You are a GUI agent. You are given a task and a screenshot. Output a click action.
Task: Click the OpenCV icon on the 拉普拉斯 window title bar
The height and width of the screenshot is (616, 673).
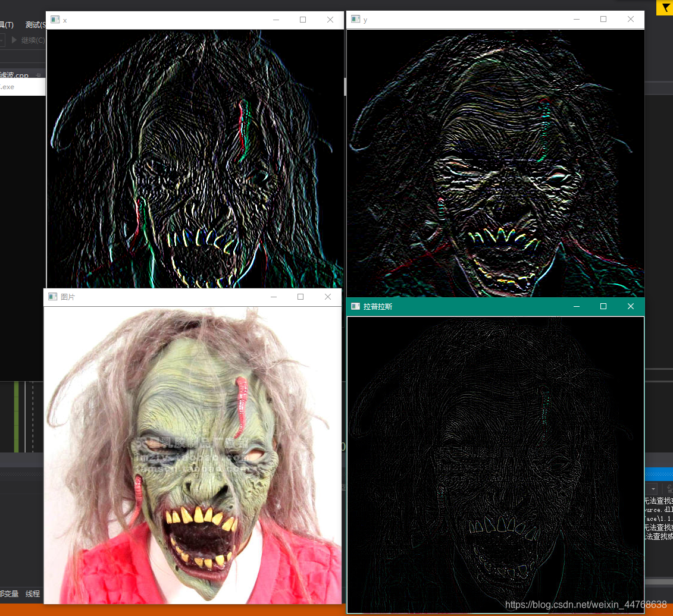click(355, 306)
